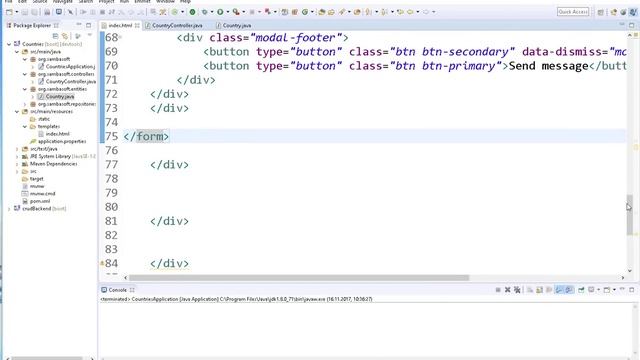The height and width of the screenshot is (360, 640).
Task: Collapse the src/main/resources folder
Action: pyautogui.click(x=17, y=111)
